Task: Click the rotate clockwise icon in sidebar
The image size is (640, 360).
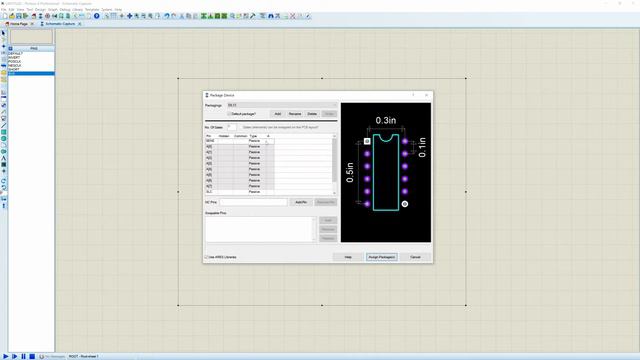Action: click(x=4, y=181)
